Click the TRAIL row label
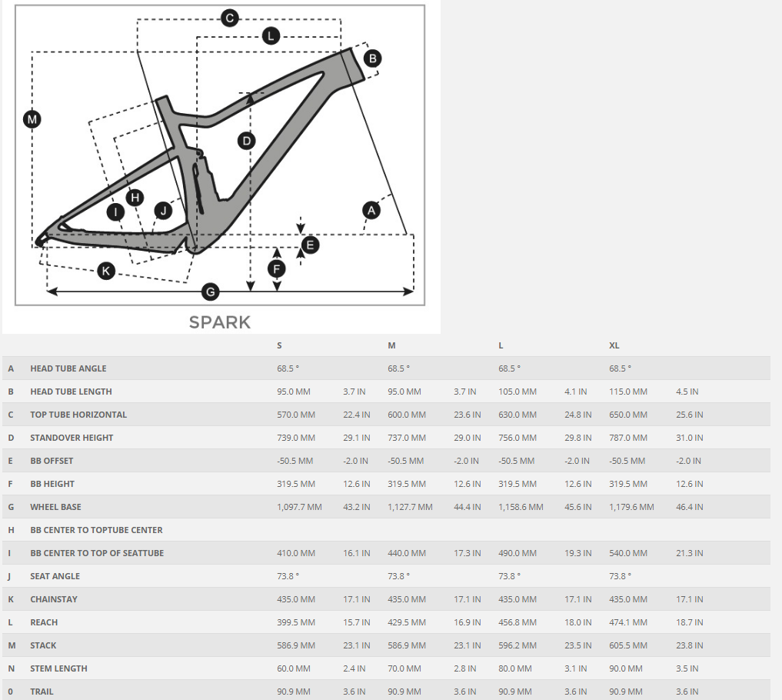This screenshot has width=782, height=700. [x=42, y=692]
